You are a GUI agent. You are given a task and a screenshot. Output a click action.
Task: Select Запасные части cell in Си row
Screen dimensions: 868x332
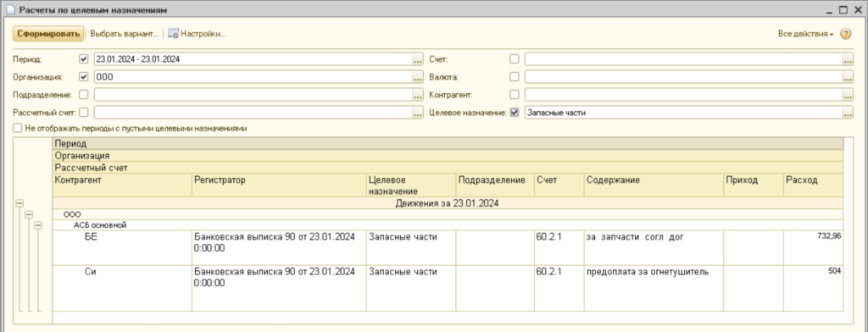pyautogui.click(x=411, y=288)
